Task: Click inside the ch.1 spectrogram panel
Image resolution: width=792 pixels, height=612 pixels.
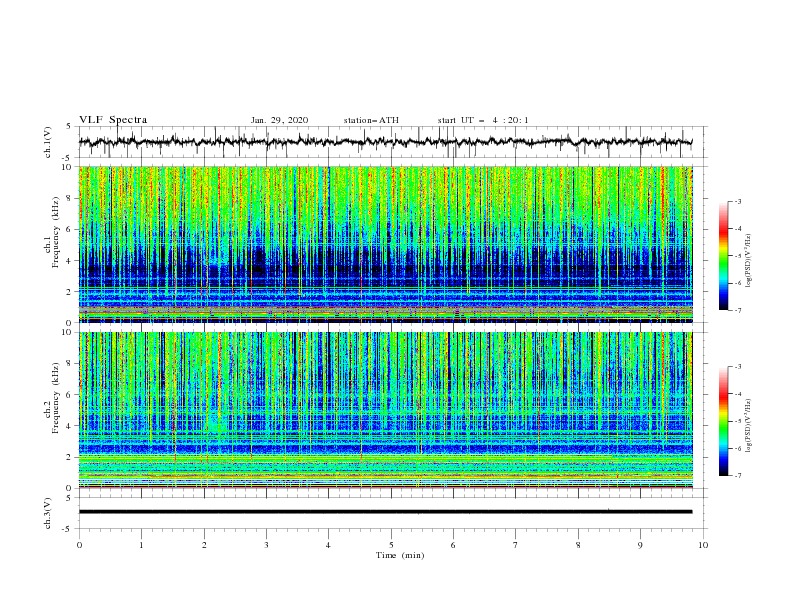Action: [385, 244]
